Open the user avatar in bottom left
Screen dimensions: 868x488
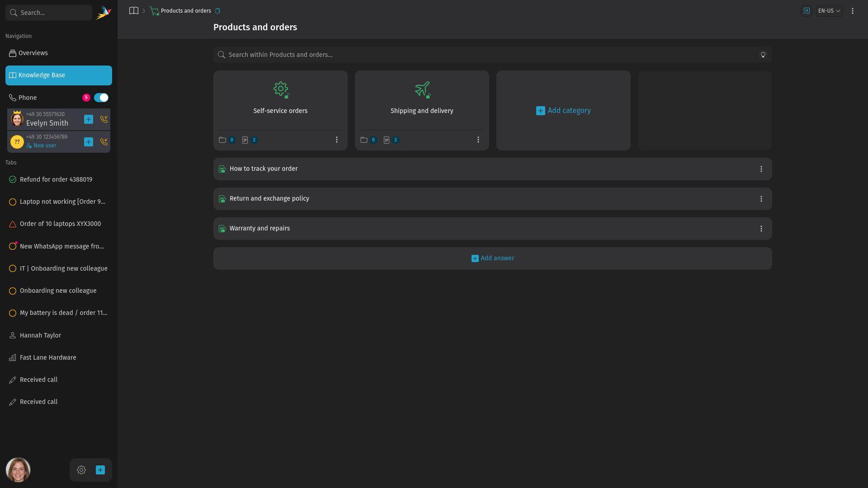point(18,470)
